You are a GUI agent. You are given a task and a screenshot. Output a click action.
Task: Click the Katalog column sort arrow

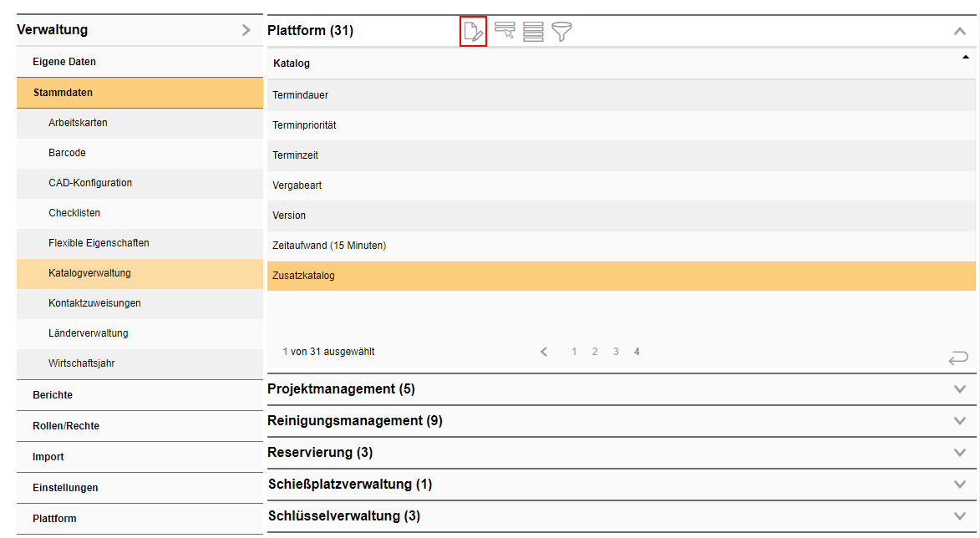pyautogui.click(x=966, y=58)
